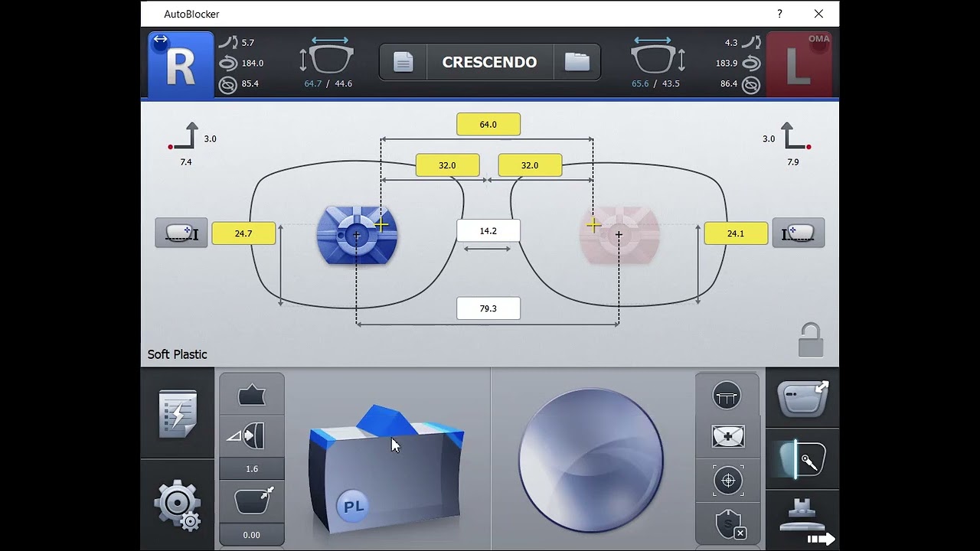The width and height of the screenshot is (980, 551).
Task: Click the 79.3 distance field
Action: pos(488,308)
